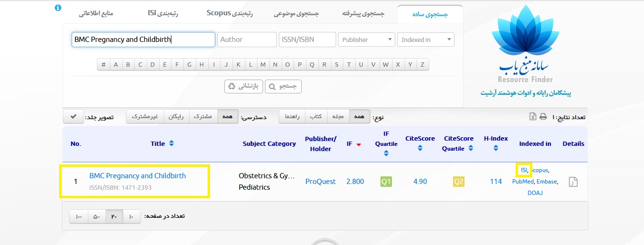Filter by the # symbol button
Screen dimensions: 644x245
[x=104, y=64]
